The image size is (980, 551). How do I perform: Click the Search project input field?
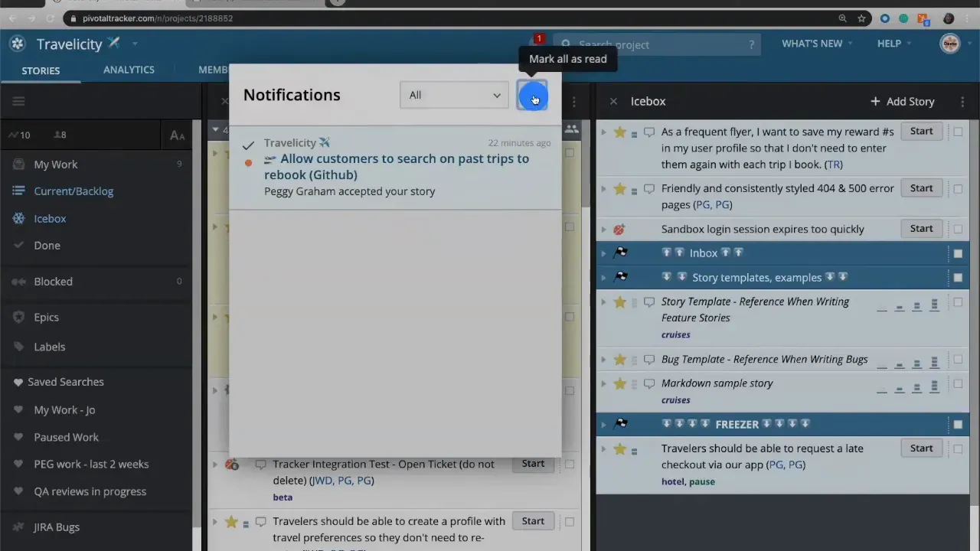point(658,44)
